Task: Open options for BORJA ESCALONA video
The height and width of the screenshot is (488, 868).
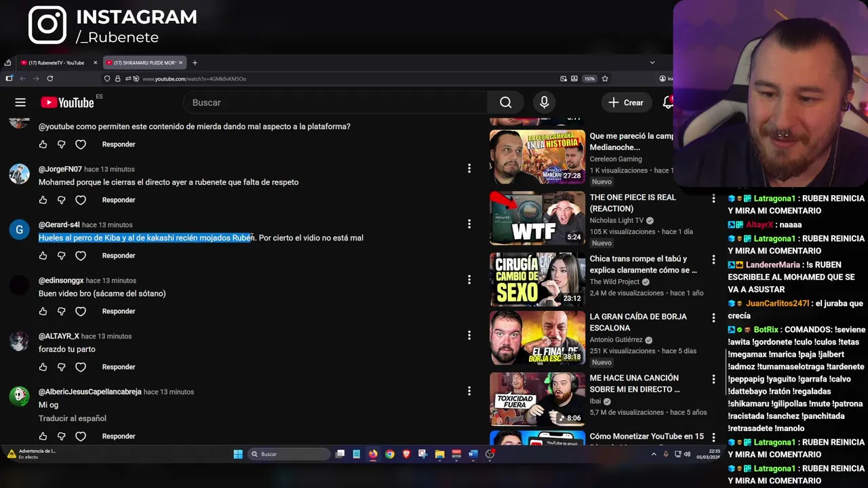Action: click(x=713, y=318)
